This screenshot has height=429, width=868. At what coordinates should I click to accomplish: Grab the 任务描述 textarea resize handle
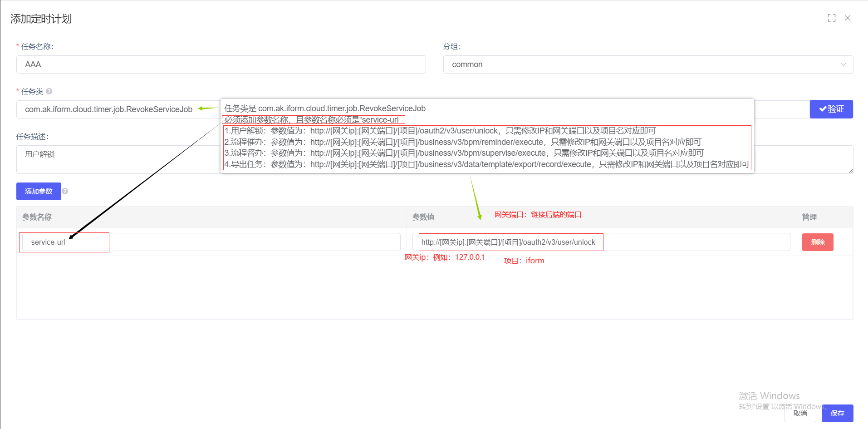(x=851, y=171)
